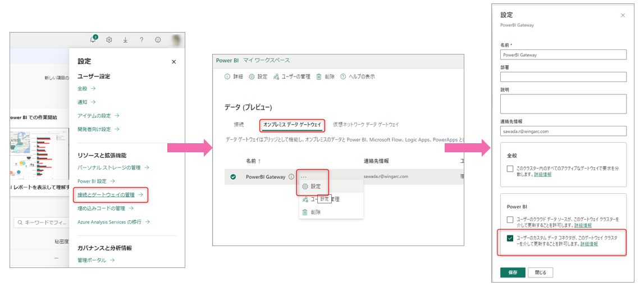Open Azure Analysis Services の移行 link
The image size is (644, 291).
(x=114, y=222)
